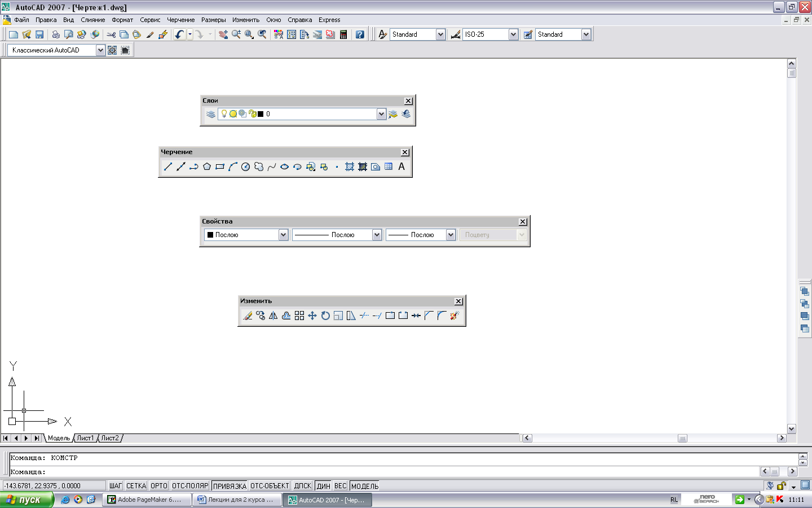The height and width of the screenshot is (508, 812).
Task: Open the Файл menu
Action: (x=21, y=20)
